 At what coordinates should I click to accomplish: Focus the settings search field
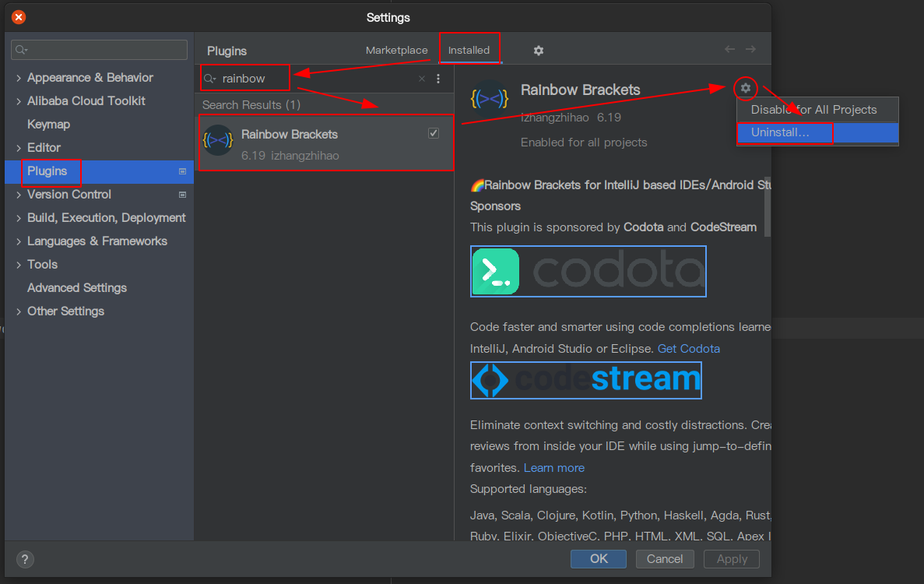99,50
